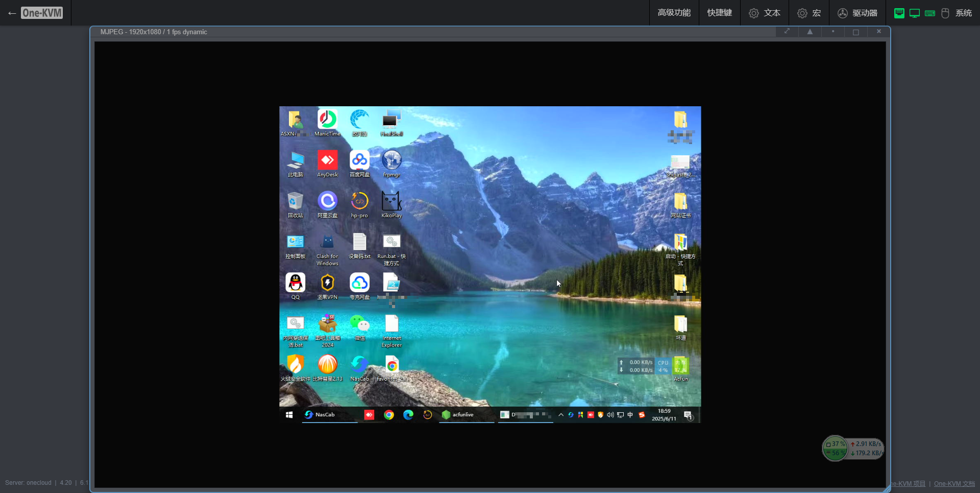This screenshot has width=980, height=493.
Task: Open the 快捷键 shortcuts menu
Action: point(719,13)
